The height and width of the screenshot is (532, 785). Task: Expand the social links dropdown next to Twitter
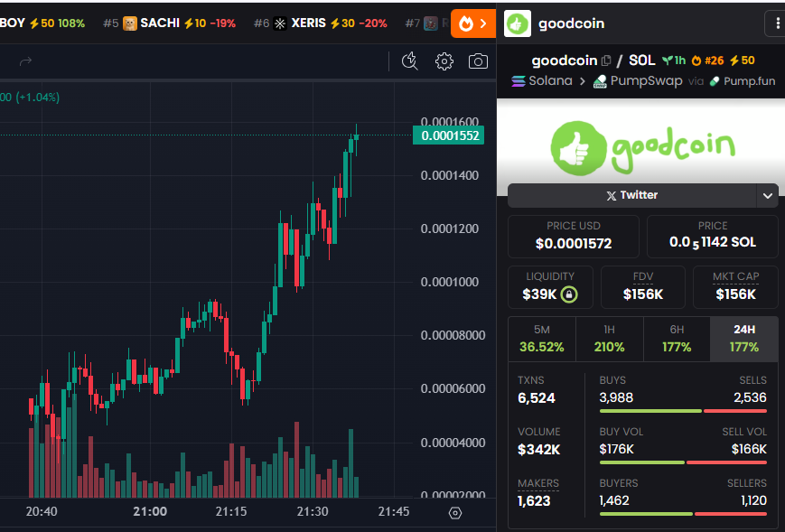pos(768,196)
